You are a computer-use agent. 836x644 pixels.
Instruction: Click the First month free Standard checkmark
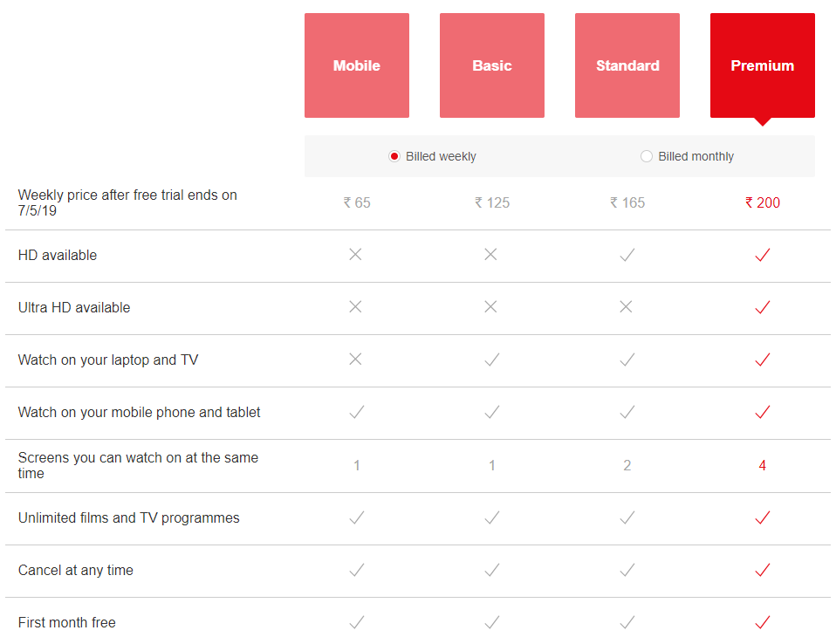click(x=627, y=621)
